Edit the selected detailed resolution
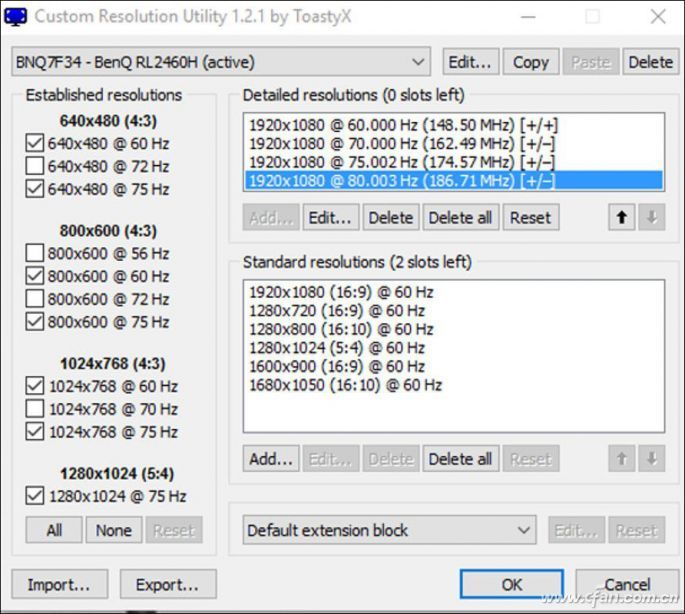 (331, 217)
